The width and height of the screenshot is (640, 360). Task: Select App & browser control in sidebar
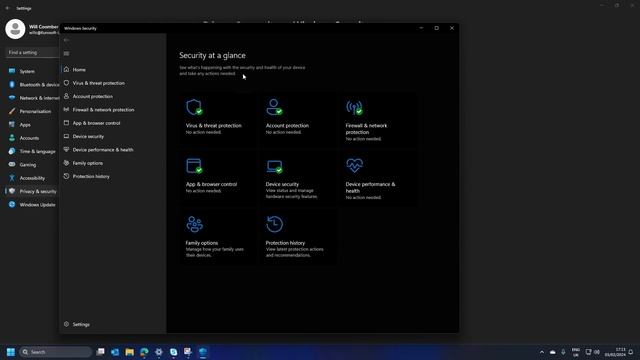pyautogui.click(x=113, y=123)
